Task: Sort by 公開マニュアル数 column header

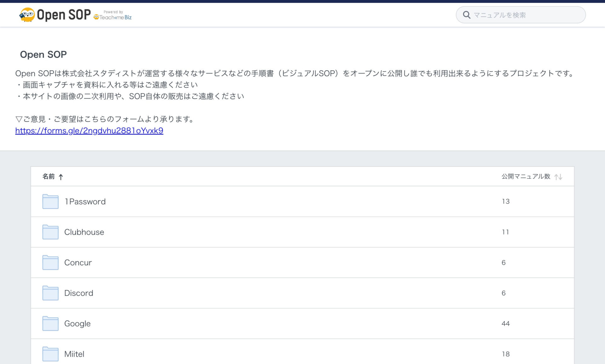Action: (x=526, y=176)
